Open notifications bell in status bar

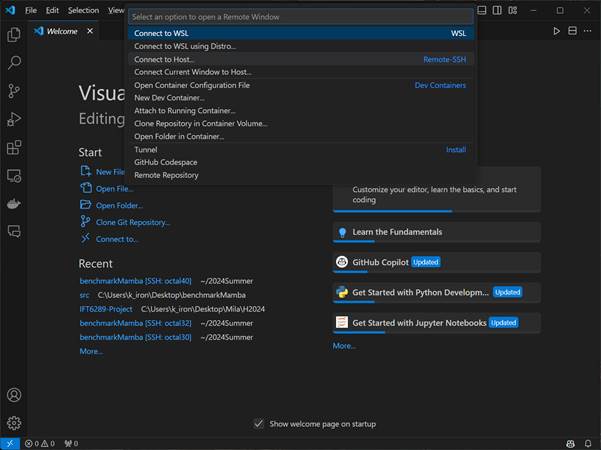588,443
